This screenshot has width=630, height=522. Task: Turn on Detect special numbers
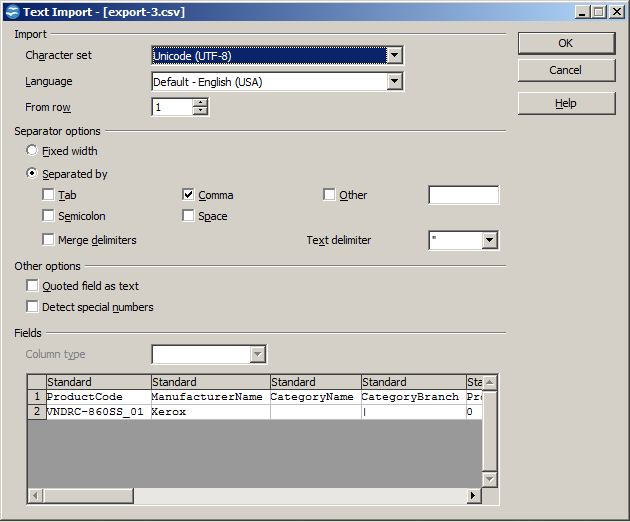coord(33,307)
